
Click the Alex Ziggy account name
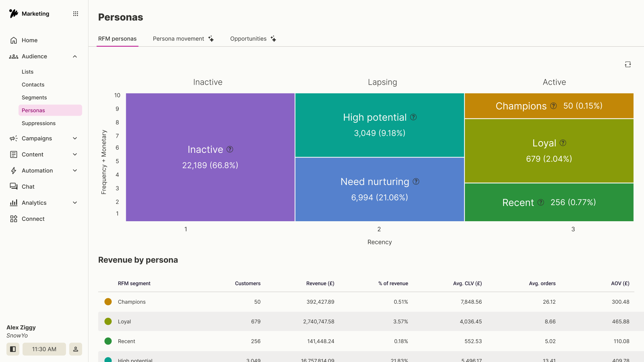pos(21,328)
